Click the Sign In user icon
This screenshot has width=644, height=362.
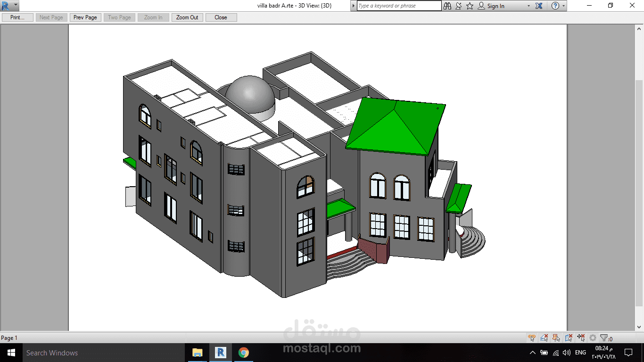[481, 6]
